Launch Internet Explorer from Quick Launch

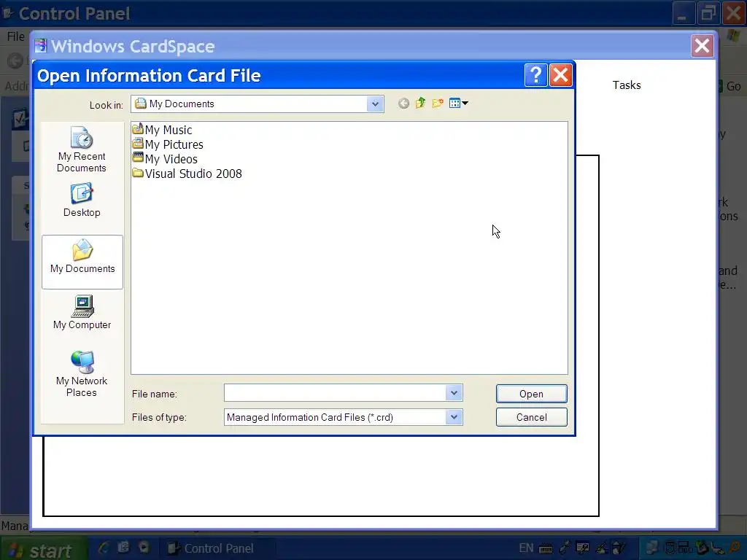coord(104,548)
